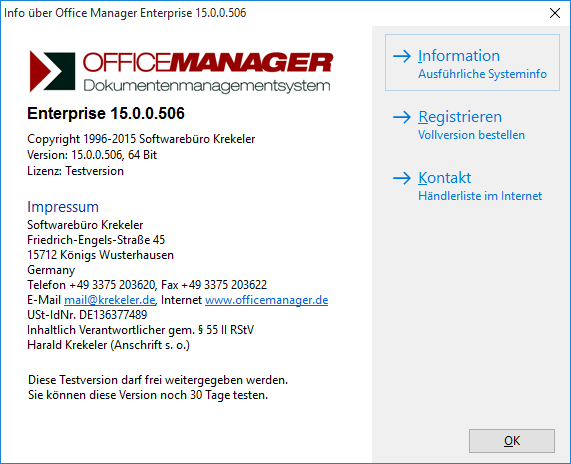571x464 pixels.
Task: Visit the www.officemanager.de website link
Action: pos(267,300)
